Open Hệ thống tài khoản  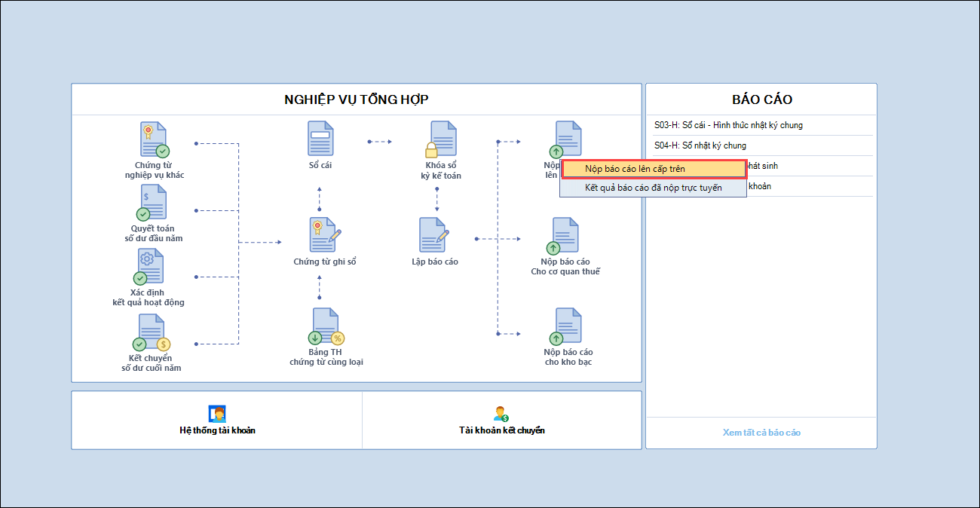(217, 421)
